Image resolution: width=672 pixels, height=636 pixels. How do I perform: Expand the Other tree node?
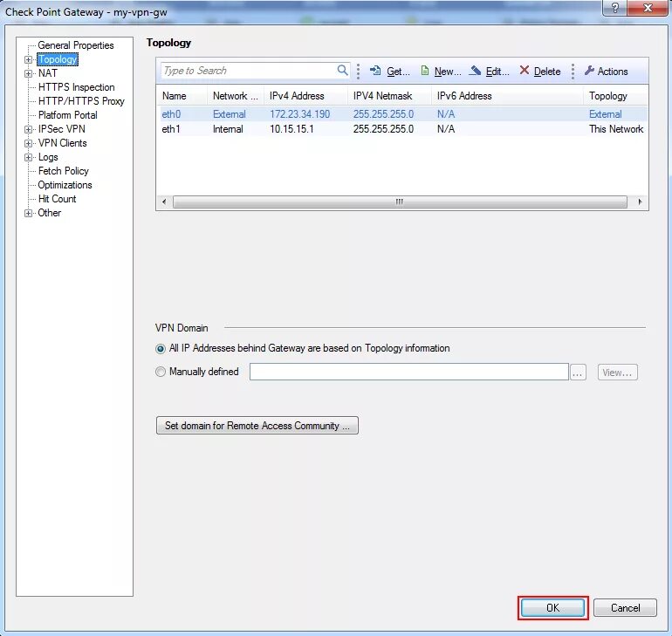tap(28, 213)
